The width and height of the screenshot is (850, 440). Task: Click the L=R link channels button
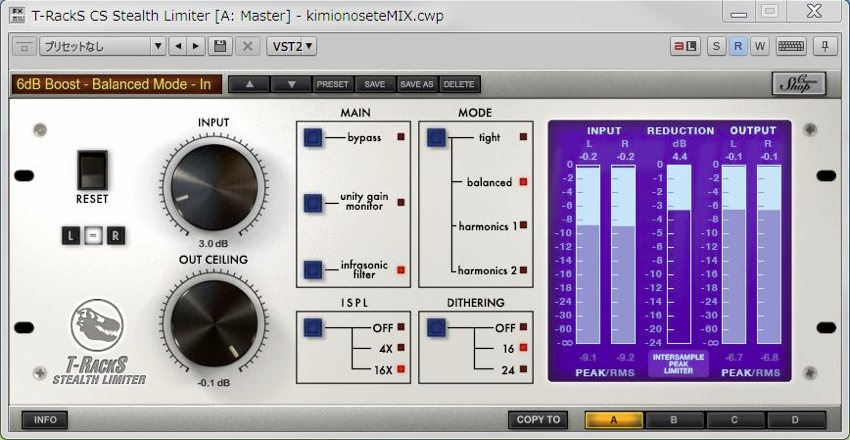pyautogui.click(x=93, y=236)
